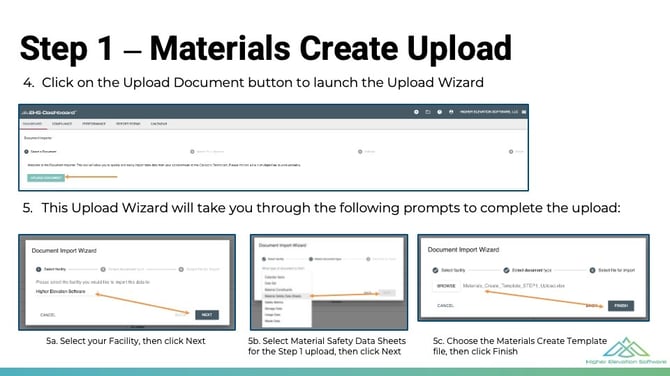Click the checked Select Facility step icon
Image resolution: width=670 pixels, height=376 pixels.
pyautogui.click(x=435, y=270)
